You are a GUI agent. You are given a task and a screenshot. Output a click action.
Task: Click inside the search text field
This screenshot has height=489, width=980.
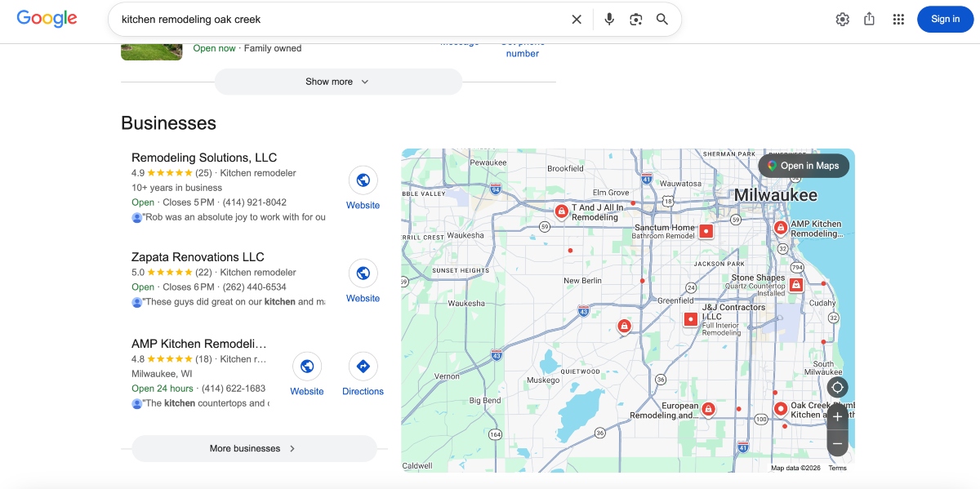coord(339,19)
